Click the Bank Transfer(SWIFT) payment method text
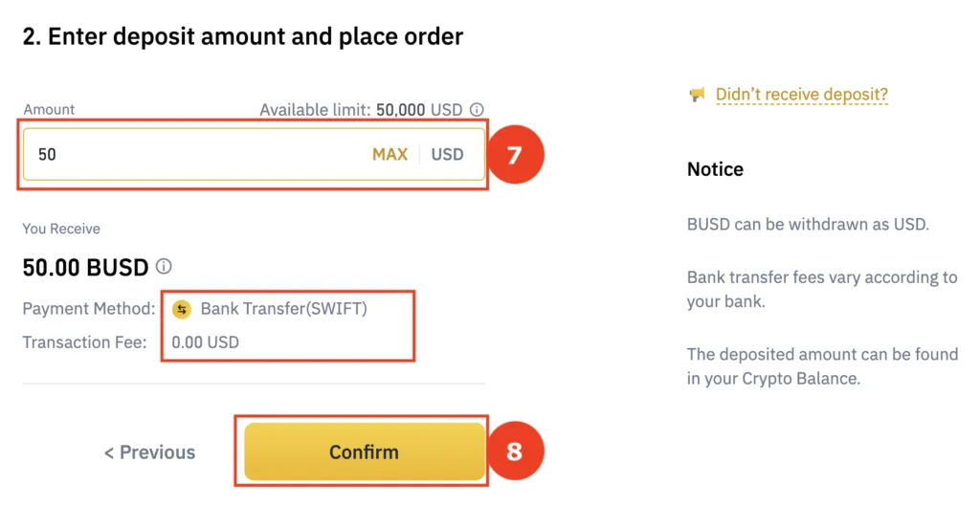Image resolution: width=980 pixels, height=507 pixels. click(283, 309)
